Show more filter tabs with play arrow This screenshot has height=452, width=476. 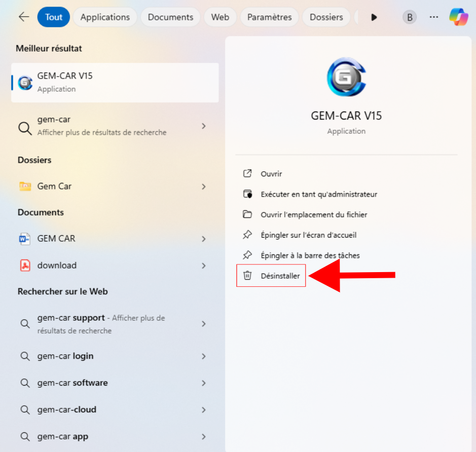374,17
